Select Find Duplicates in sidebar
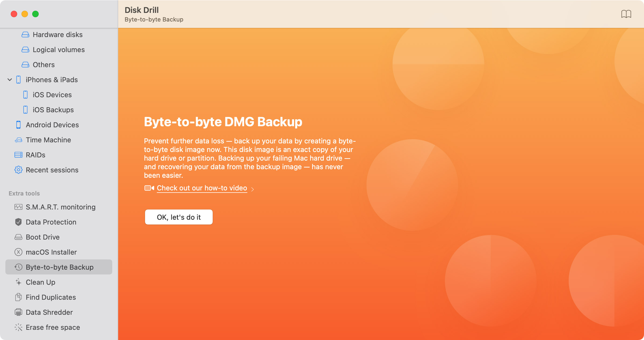Image resolution: width=644 pixels, height=340 pixels. point(51,297)
